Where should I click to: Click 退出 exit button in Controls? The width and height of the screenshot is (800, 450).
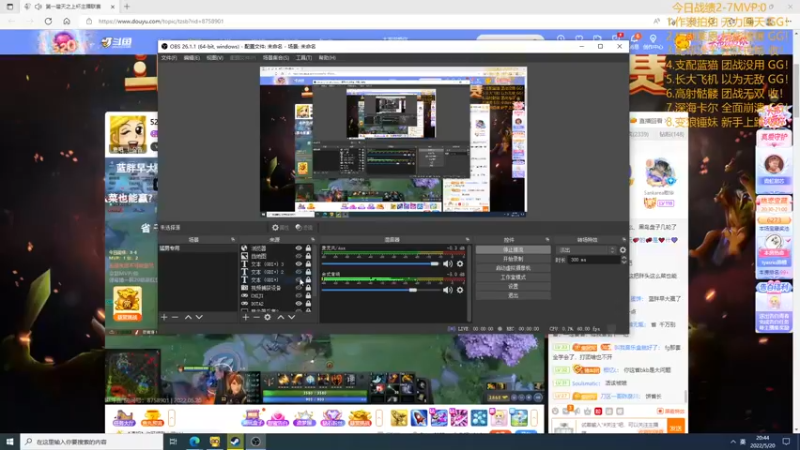tap(513, 295)
